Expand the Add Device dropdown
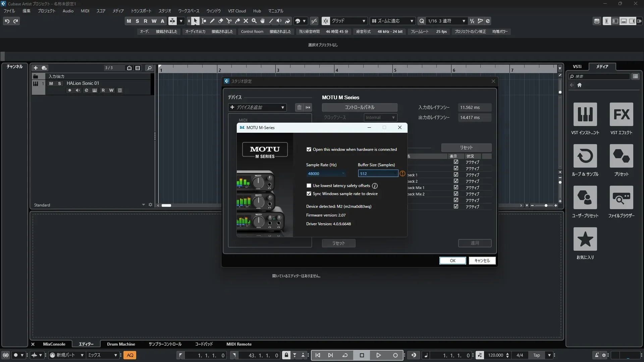 pos(257,107)
